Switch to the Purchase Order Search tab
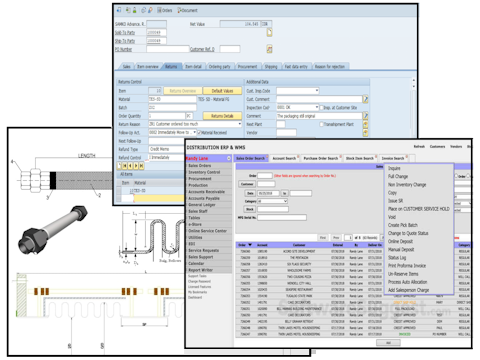The image size is (480, 360). (321, 158)
